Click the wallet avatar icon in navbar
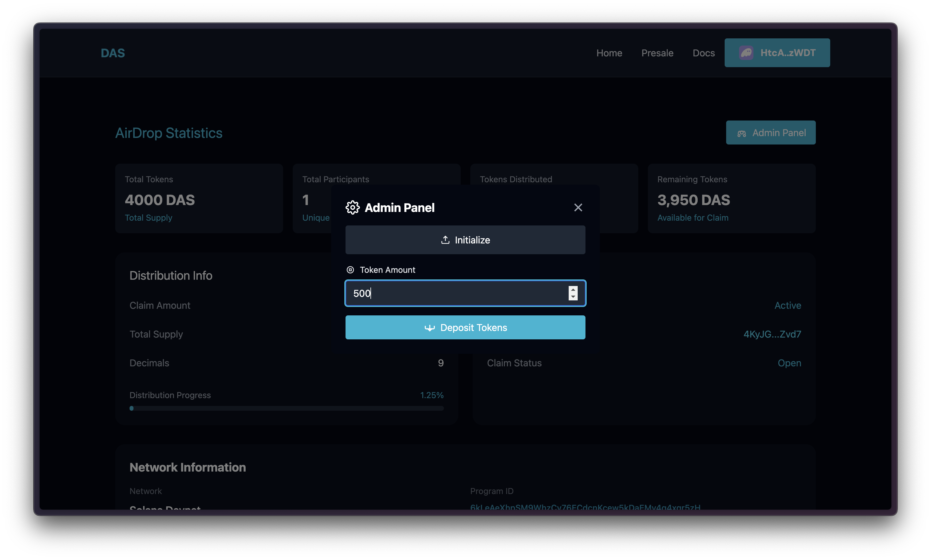This screenshot has width=931, height=560. point(746,53)
